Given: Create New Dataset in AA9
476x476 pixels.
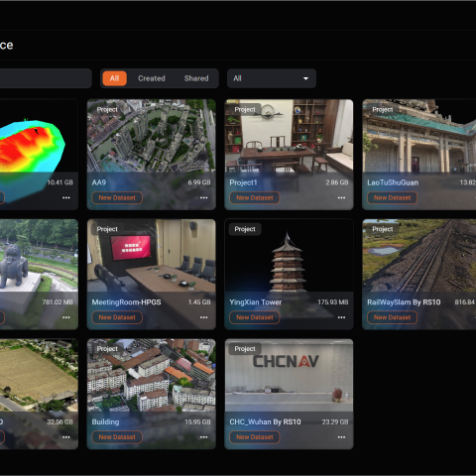Looking at the screenshot, I should click(117, 197).
